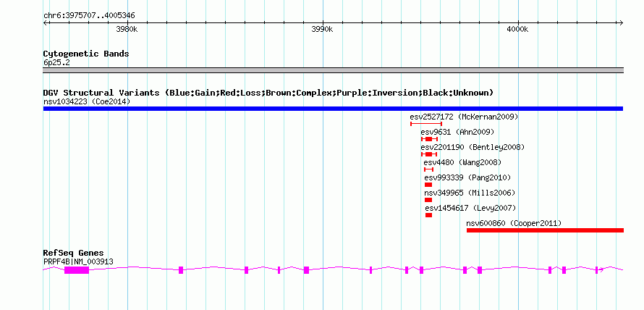The width and height of the screenshot is (644, 310).
Task: Click the 4000k ruler position label
Action: click(x=517, y=29)
